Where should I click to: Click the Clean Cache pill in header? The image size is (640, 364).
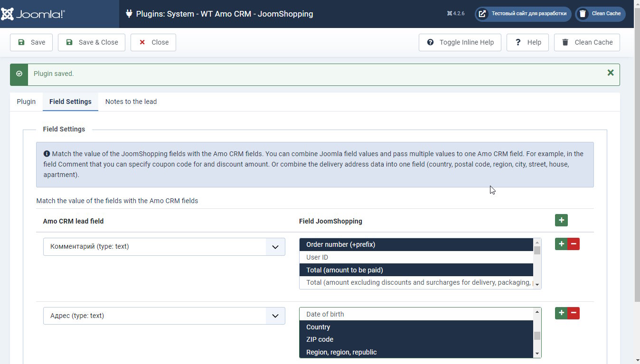click(600, 14)
